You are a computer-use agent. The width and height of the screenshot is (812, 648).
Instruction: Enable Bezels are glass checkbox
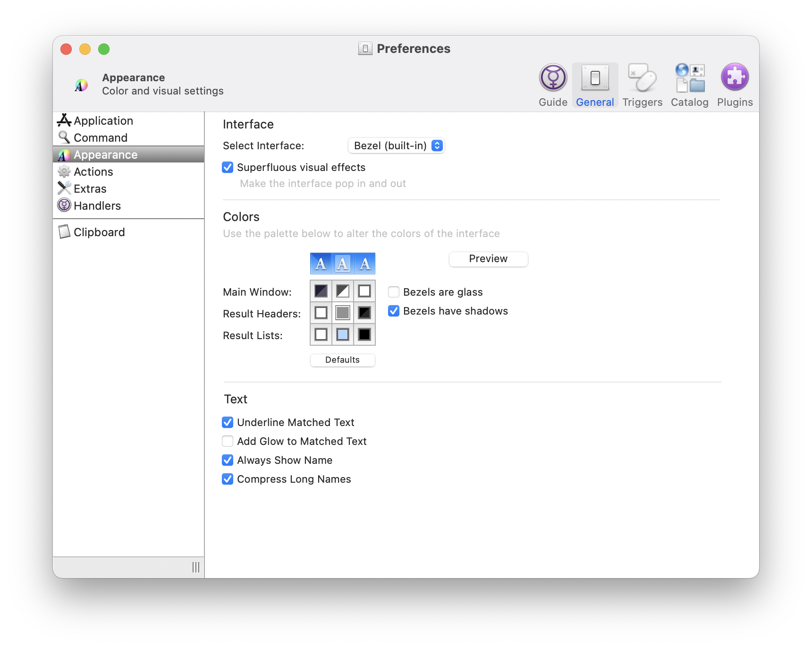[394, 292]
